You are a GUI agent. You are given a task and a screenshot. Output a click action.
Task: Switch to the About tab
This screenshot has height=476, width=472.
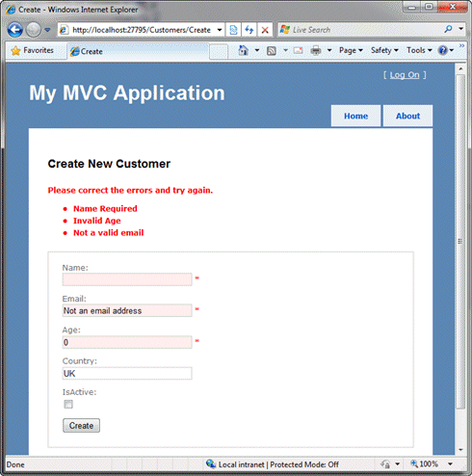coord(407,116)
